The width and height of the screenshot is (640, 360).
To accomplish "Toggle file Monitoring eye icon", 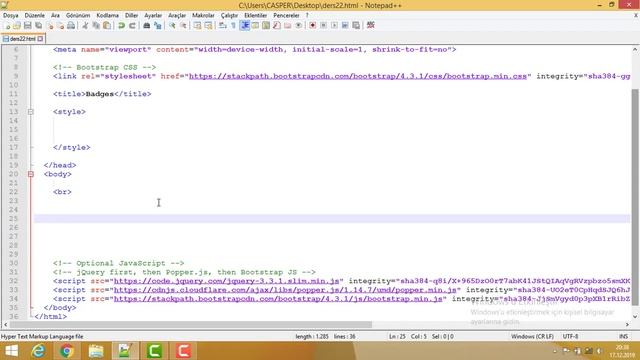I will (298, 25).
